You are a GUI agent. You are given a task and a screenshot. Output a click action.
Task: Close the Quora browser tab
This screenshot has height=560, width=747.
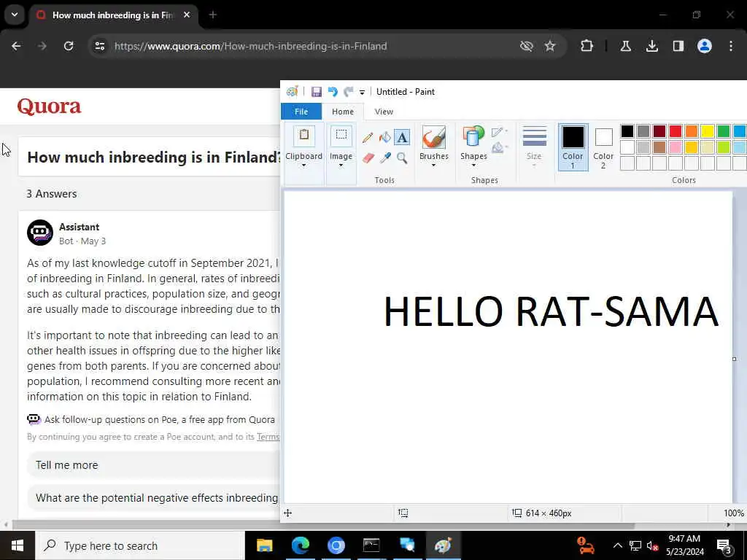187,15
